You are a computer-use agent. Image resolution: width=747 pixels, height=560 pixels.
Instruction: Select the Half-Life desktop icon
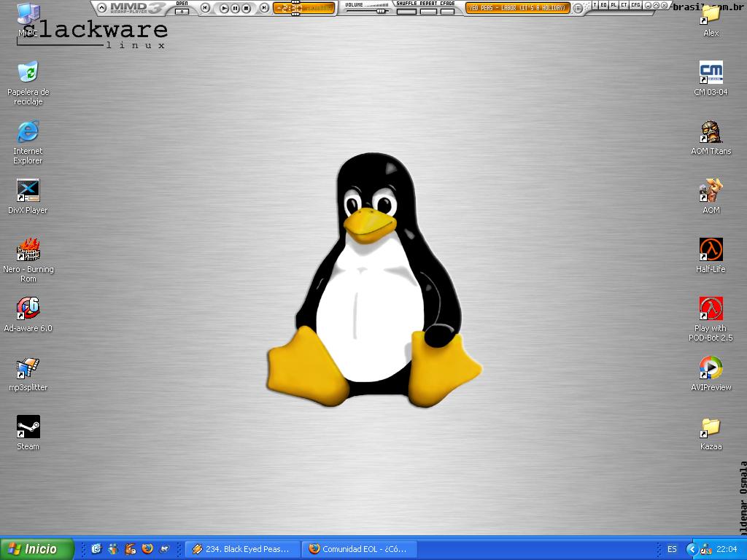coord(711,250)
